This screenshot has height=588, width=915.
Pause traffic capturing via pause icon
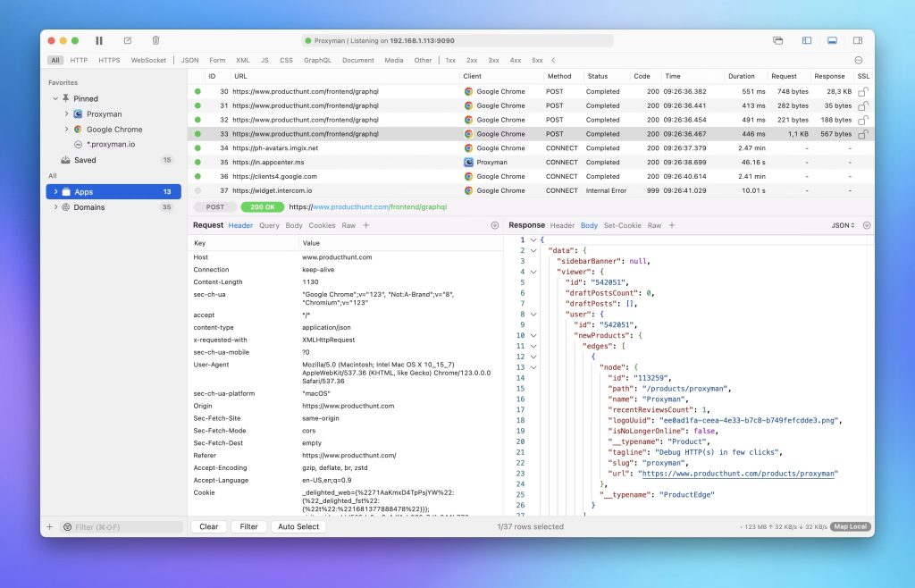[99, 40]
